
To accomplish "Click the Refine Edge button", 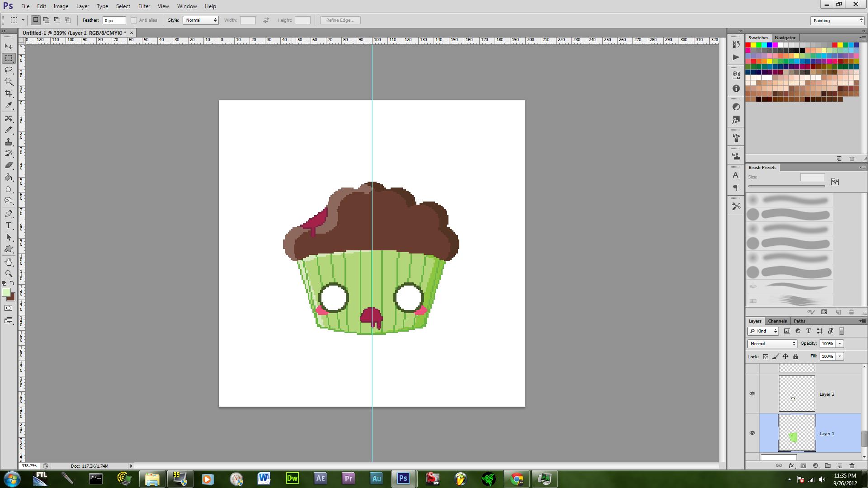I will tap(340, 20).
